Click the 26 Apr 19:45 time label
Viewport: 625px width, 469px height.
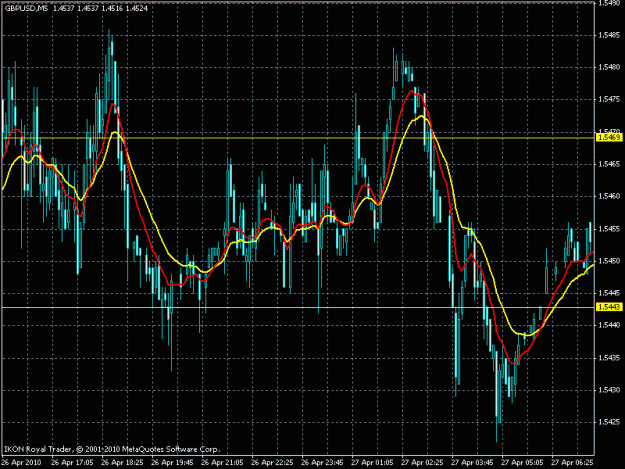(172, 463)
